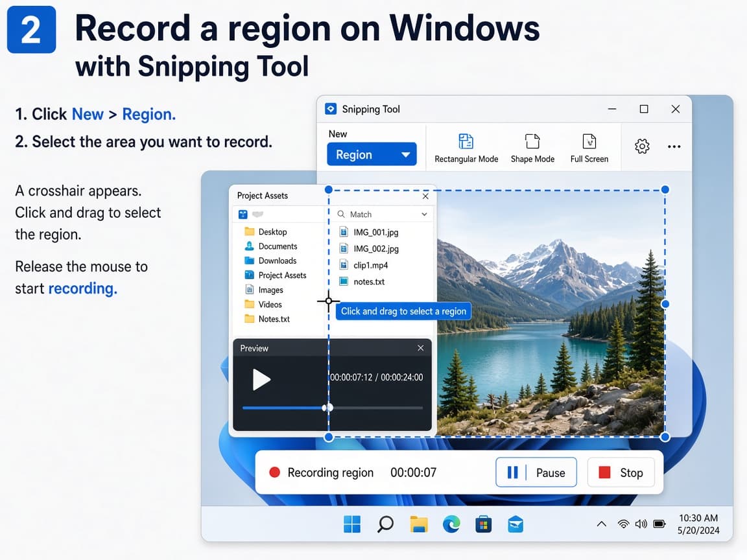Viewport: 747px width, 560px height.
Task: Select Rectangular Mode in Snipping Tool
Action: point(466,148)
